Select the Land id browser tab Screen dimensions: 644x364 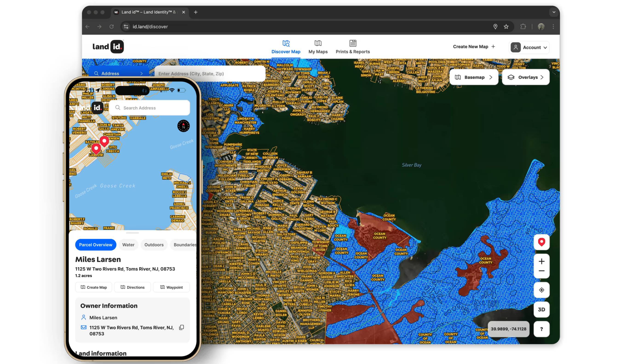click(x=149, y=12)
